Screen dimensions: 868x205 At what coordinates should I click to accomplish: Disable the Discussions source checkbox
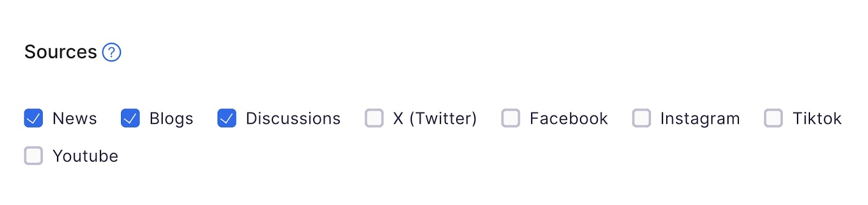pyautogui.click(x=227, y=118)
